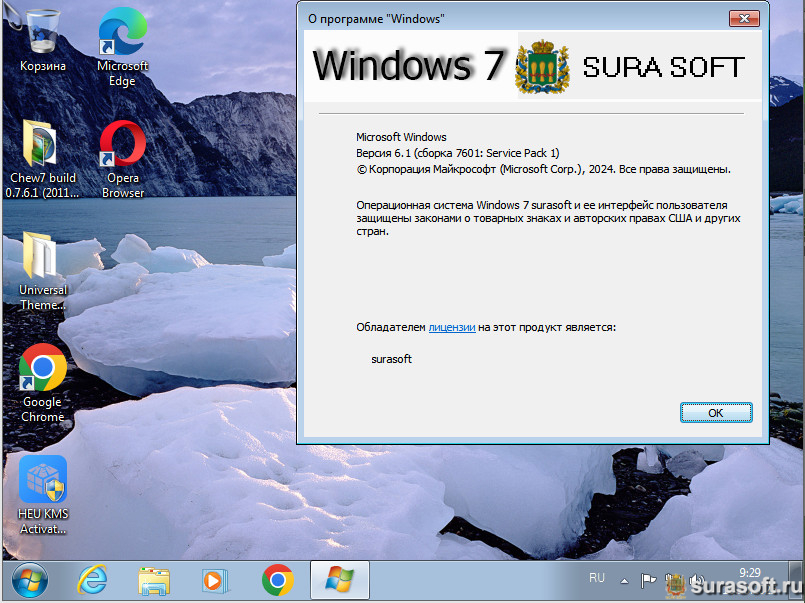Expand hidden system tray icons arrow
Viewport: 805px width, 603px height.
click(x=624, y=580)
